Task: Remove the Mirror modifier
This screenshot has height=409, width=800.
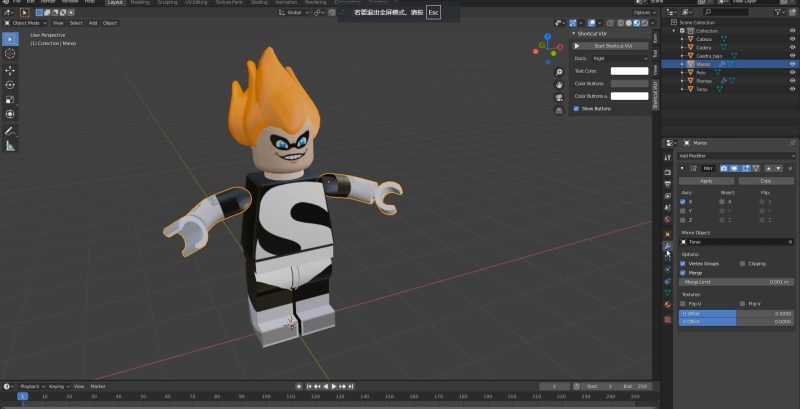Action: click(791, 168)
